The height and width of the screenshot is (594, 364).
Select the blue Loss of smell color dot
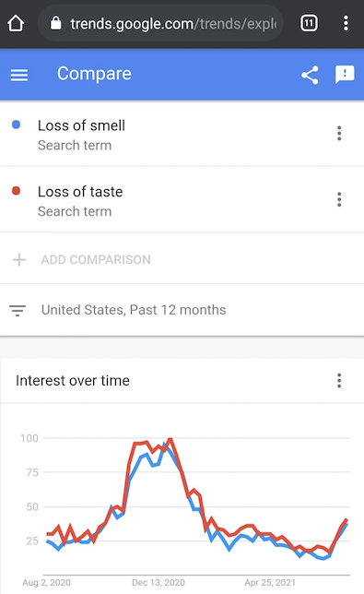16,125
